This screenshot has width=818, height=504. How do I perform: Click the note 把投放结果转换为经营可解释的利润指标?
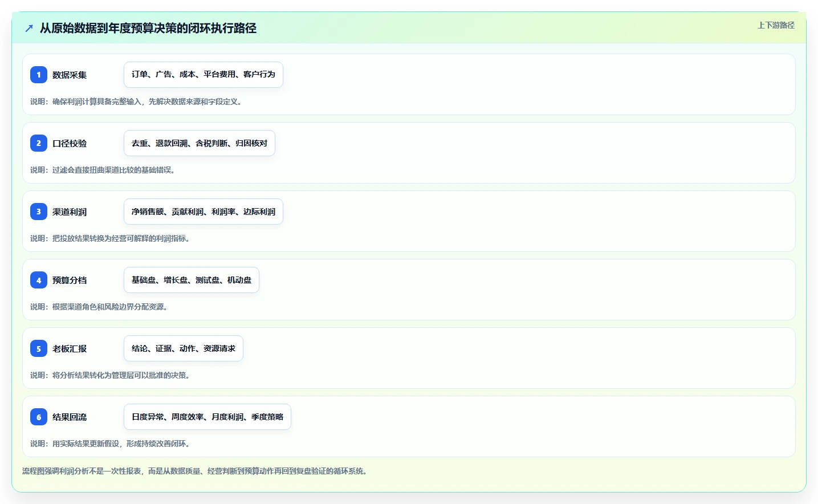tap(110, 238)
